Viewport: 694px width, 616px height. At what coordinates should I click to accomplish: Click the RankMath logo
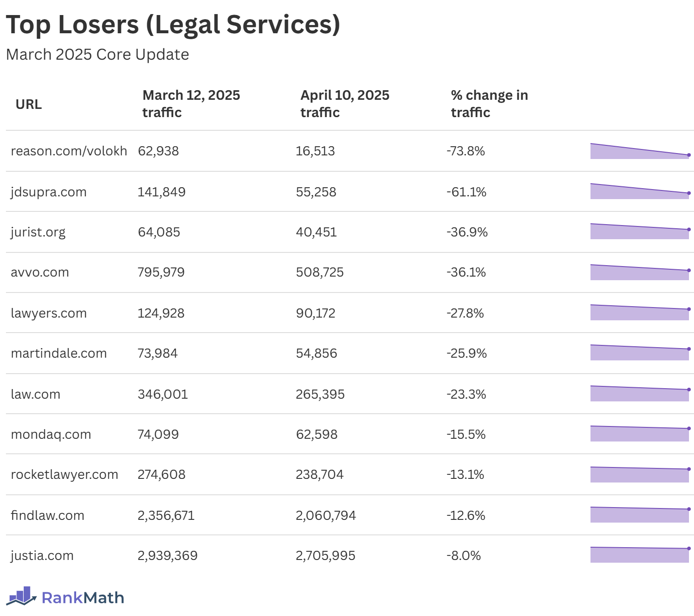tap(65, 596)
